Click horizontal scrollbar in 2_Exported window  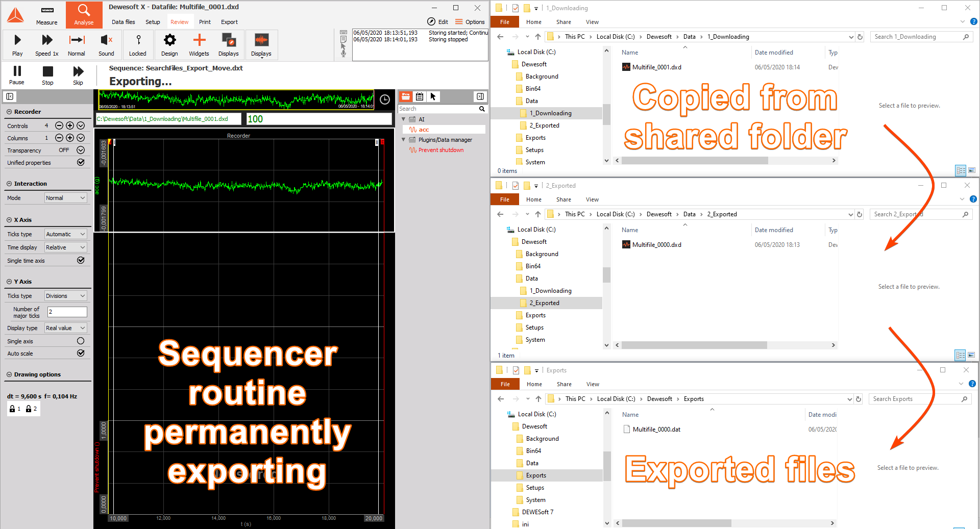tap(694, 345)
